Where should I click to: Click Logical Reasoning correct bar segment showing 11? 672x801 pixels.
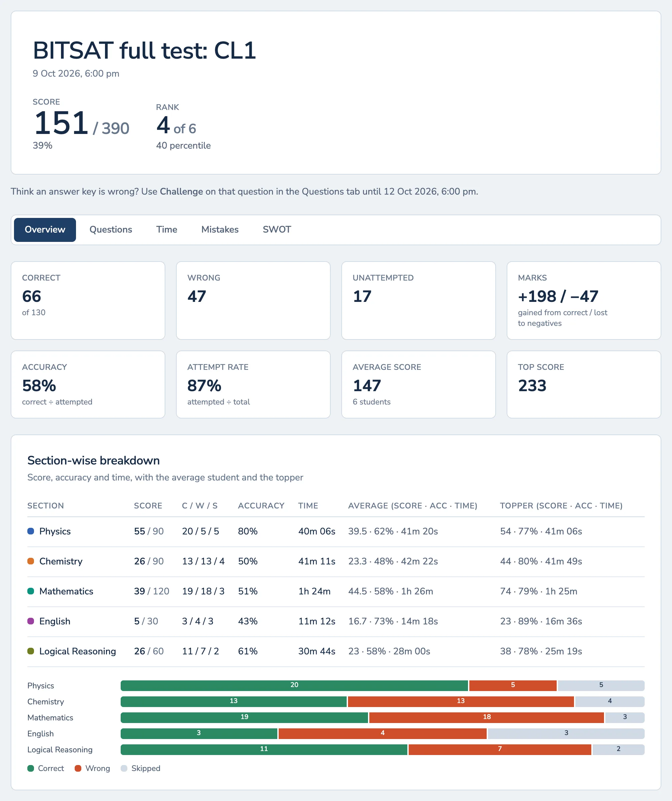pyautogui.click(x=264, y=749)
